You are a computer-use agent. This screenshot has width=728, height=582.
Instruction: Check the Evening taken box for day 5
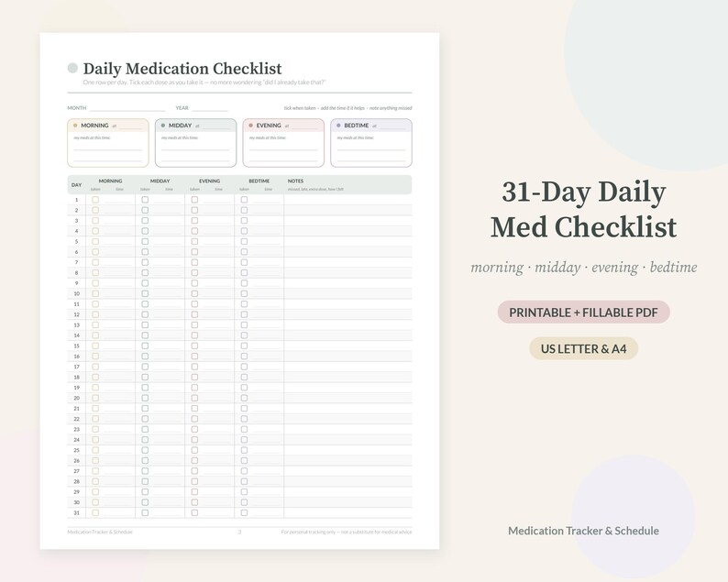click(194, 241)
